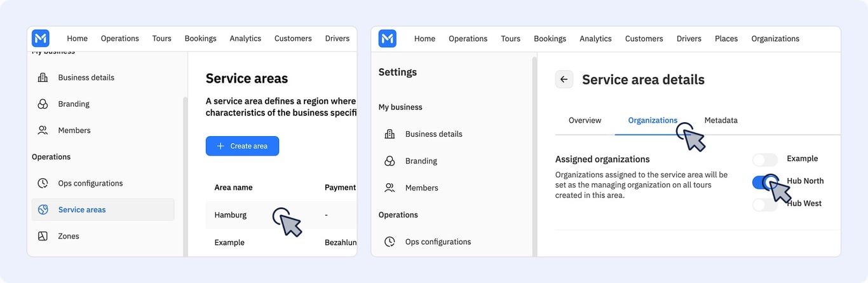
Task: Open Bookings in right window navbar
Action: click(x=550, y=38)
